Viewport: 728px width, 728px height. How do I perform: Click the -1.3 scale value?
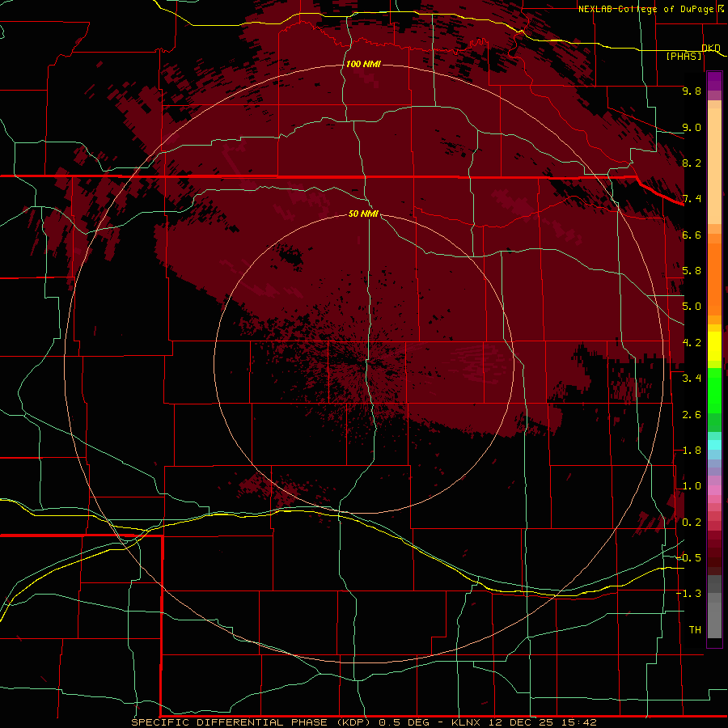688,594
